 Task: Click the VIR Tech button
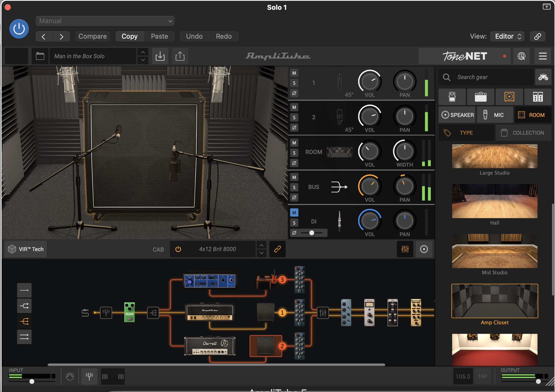click(26, 249)
